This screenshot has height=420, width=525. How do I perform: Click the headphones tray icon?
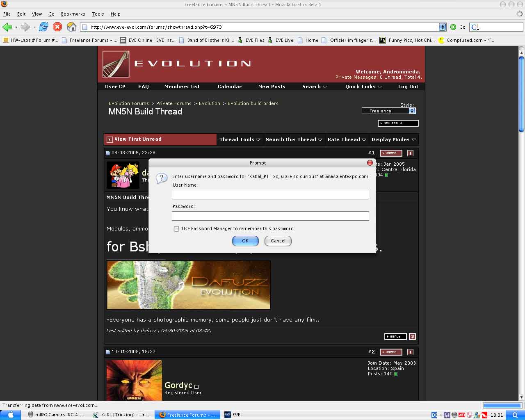click(x=447, y=415)
